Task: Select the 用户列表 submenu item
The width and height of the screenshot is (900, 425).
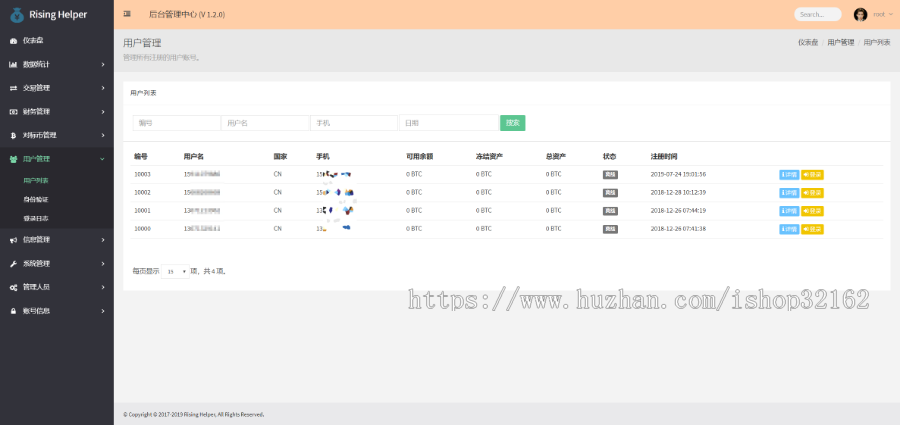Action: [36, 180]
